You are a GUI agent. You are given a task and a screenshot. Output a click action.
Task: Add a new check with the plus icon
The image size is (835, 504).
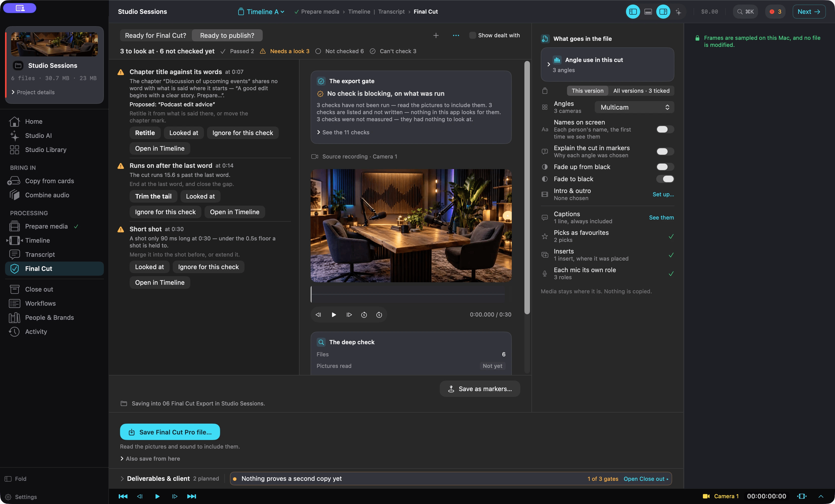point(436,35)
